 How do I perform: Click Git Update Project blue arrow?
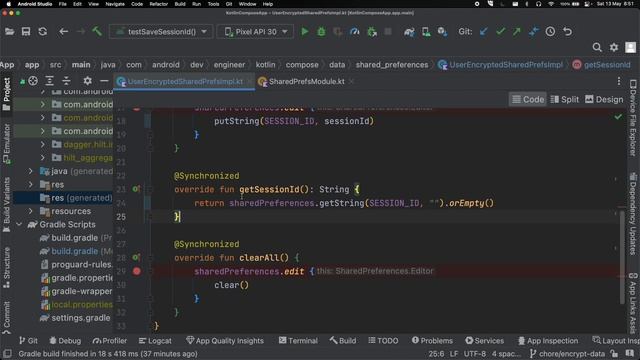pos(484,32)
